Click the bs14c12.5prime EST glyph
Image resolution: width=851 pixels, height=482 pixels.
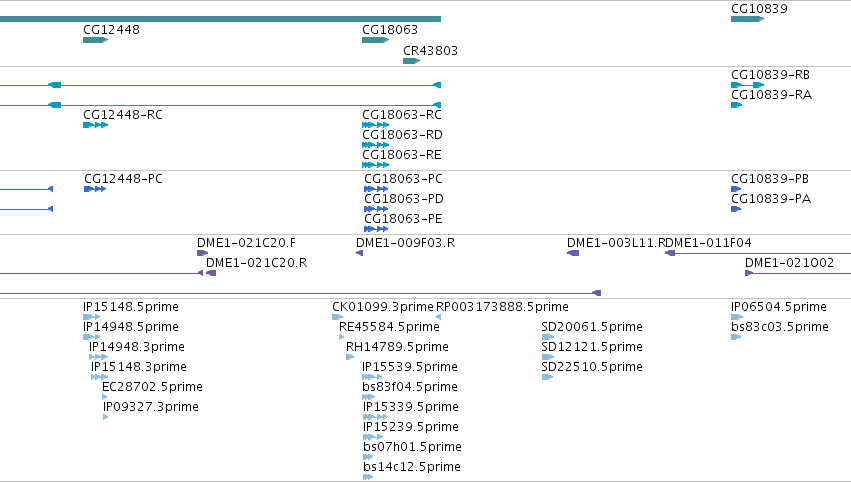point(368,477)
